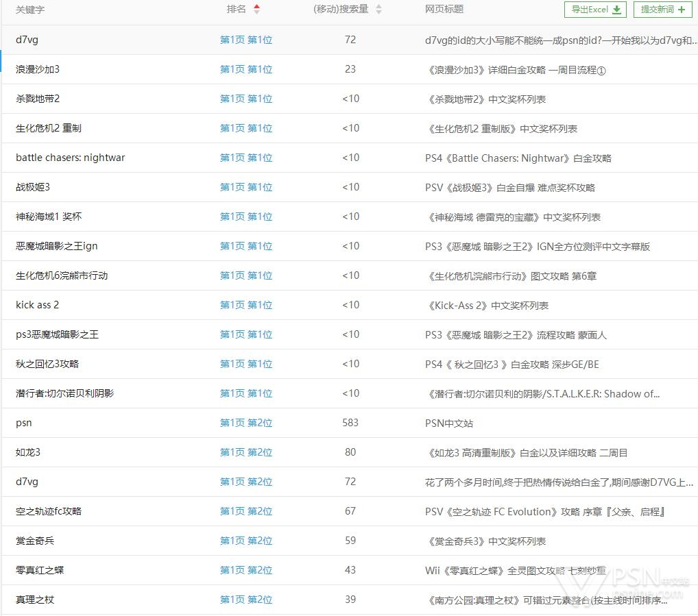Open ranking link for ps3恶魔城暗影之王

pos(246,334)
